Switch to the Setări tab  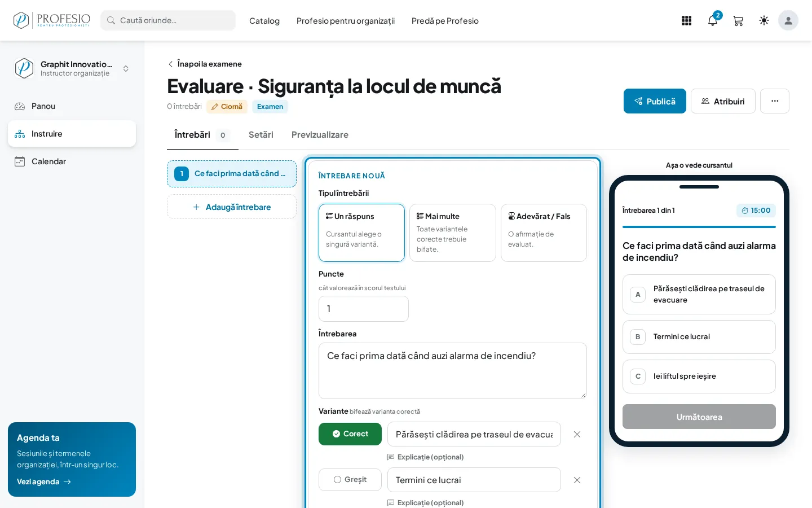pos(261,135)
